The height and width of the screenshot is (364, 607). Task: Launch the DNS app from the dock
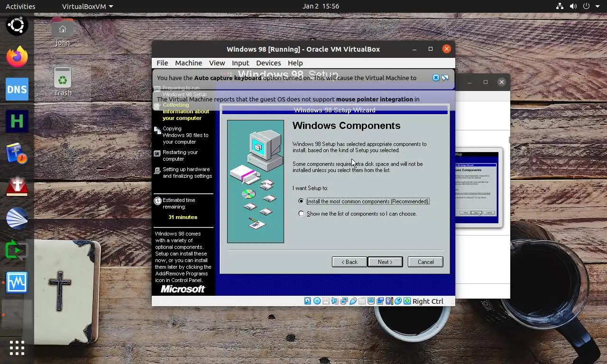(x=17, y=89)
